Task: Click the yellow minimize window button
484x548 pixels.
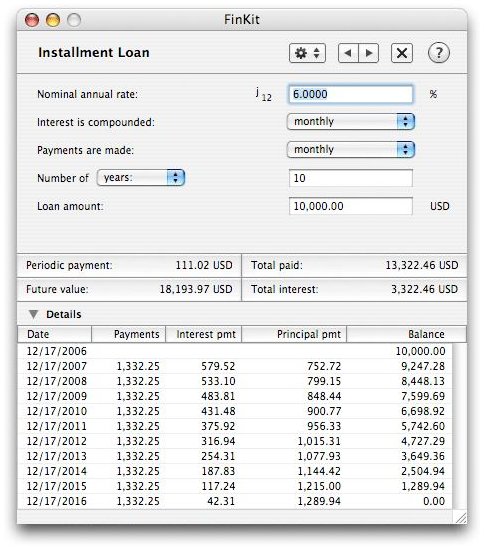Action: [x=53, y=20]
